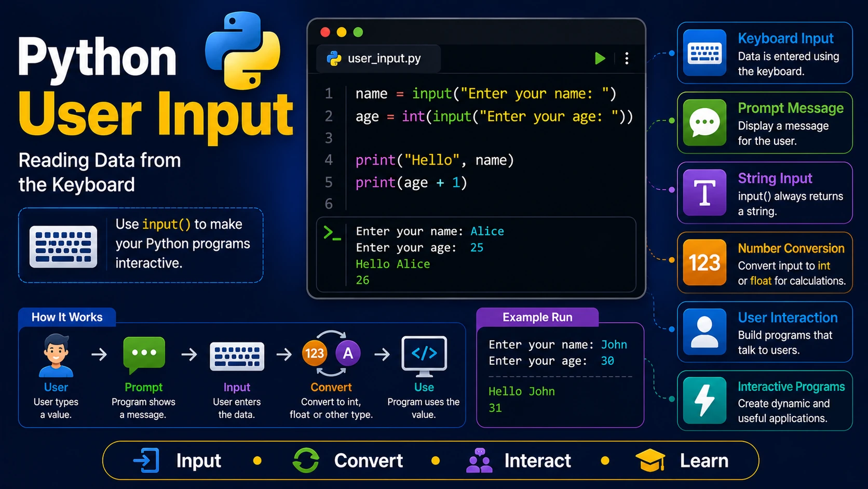Viewport: 868px width, 489px height.
Task: Click the User Interaction card heading
Action: coord(788,318)
